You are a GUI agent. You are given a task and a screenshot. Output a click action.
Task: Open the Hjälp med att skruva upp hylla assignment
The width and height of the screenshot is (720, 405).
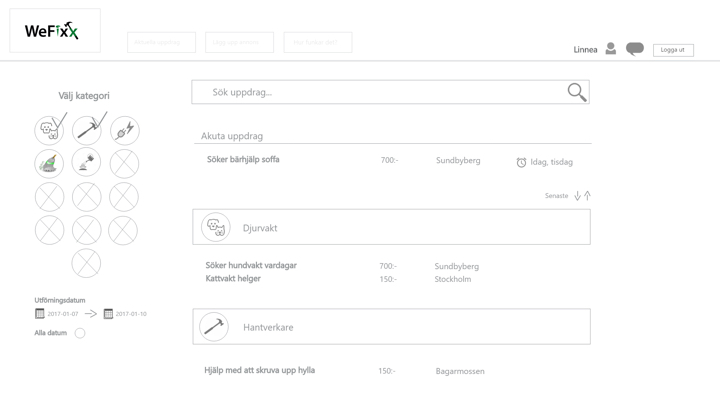pyautogui.click(x=259, y=370)
